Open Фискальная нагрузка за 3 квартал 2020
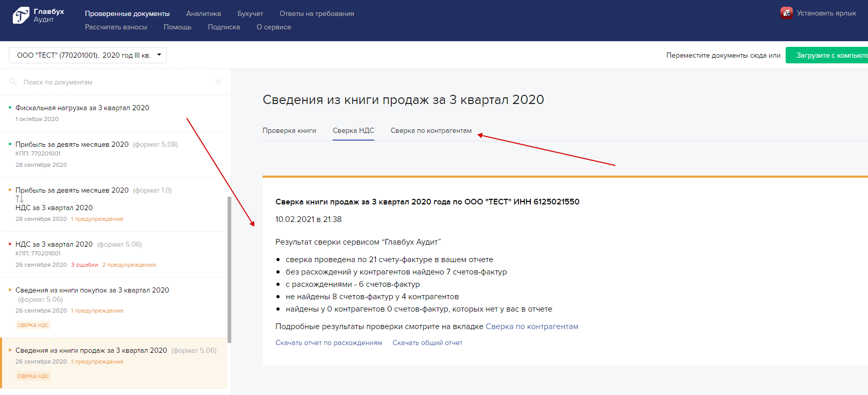 82,108
